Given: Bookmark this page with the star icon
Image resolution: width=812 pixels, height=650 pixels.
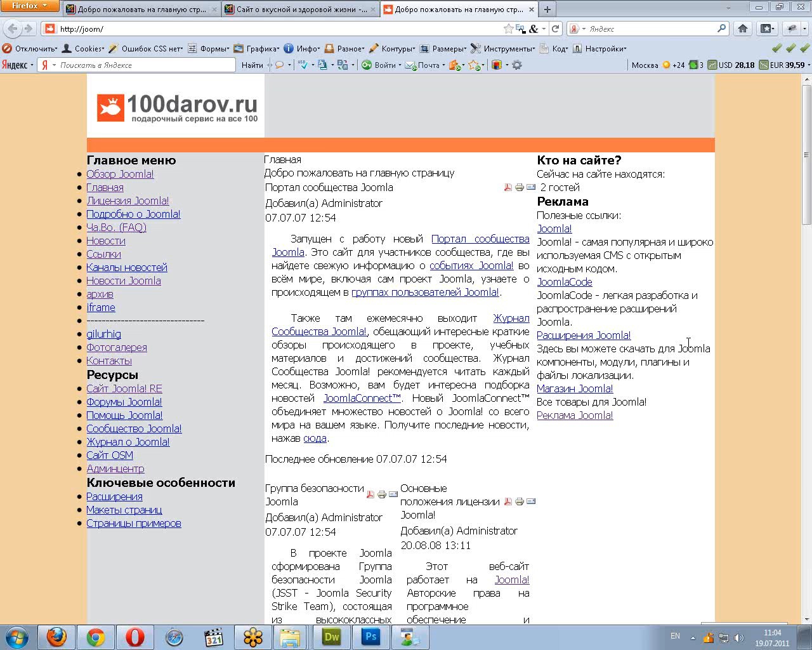Looking at the screenshot, I should (508, 29).
